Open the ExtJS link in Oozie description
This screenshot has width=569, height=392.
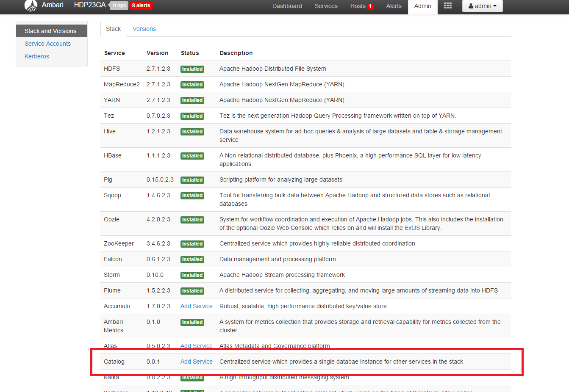coord(412,228)
